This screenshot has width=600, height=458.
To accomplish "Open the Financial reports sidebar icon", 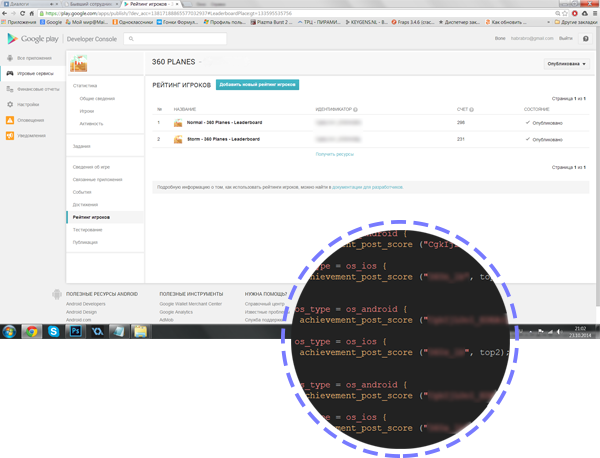I will click(10, 89).
